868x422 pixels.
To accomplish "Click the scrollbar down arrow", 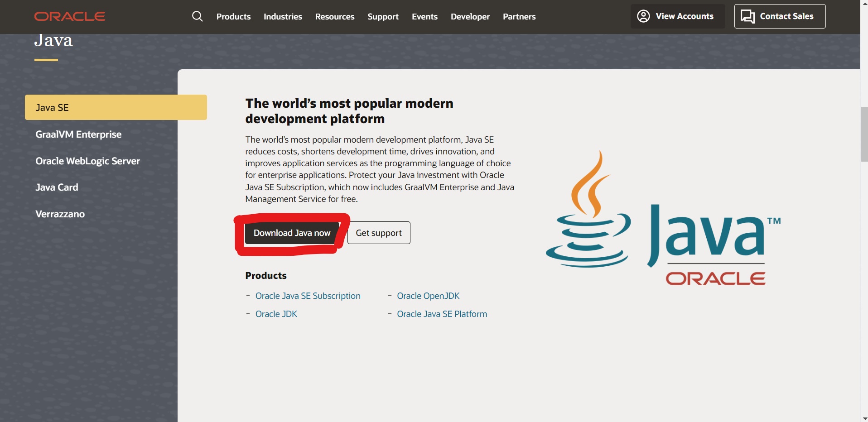I will click(x=864, y=418).
